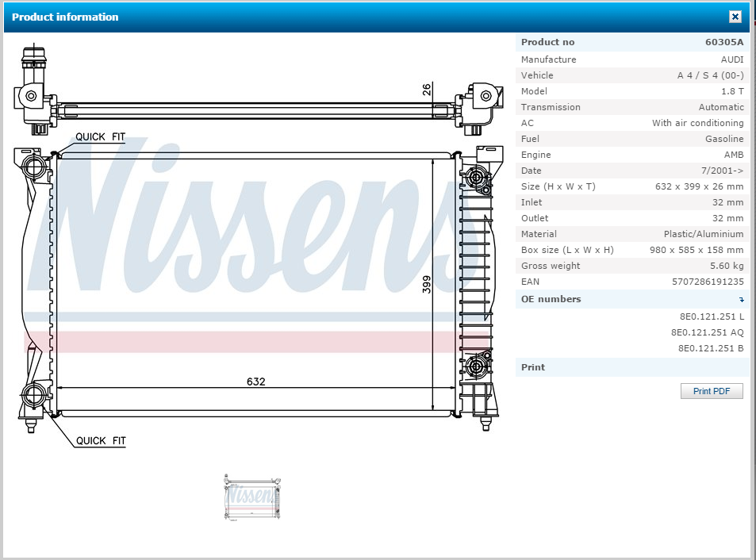
Task: Select the OE numbers header
Action: [632, 299]
